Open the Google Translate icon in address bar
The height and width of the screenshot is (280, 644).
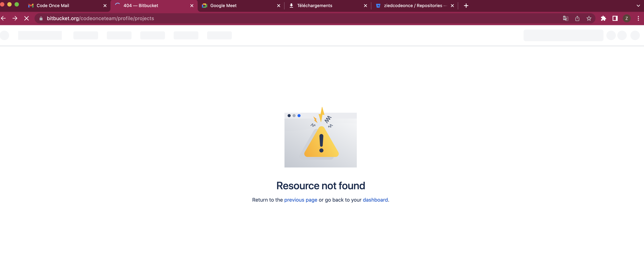(566, 18)
